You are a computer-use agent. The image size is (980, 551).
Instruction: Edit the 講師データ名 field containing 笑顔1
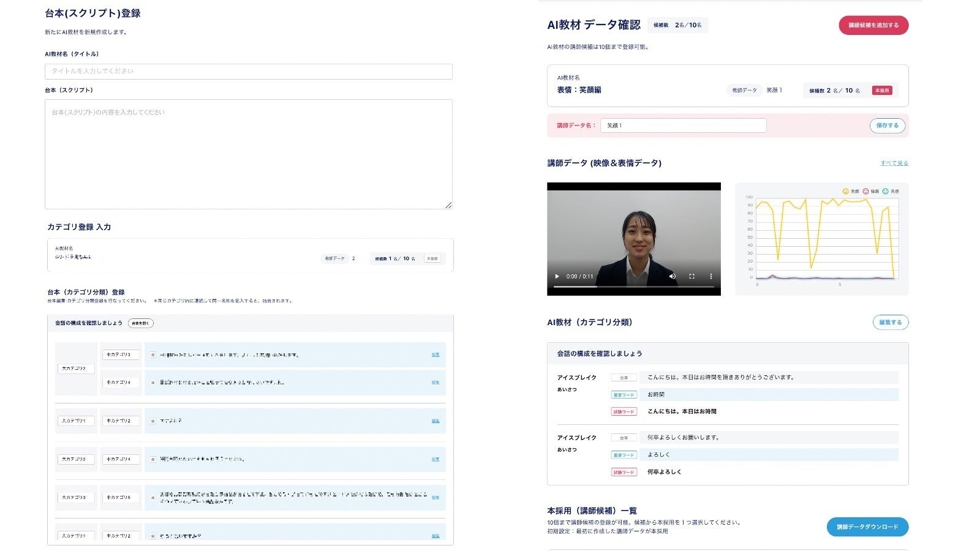coord(683,126)
